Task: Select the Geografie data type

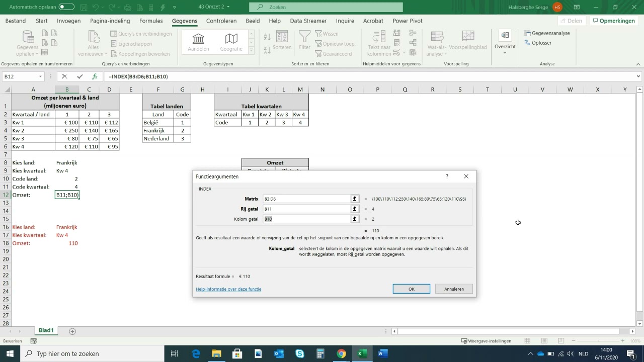Action: pos(231,42)
